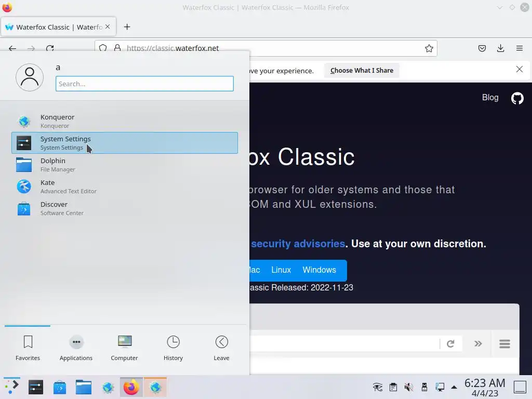The height and width of the screenshot is (399, 532).
Task: Open the Firefox downloads panel
Action: tap(500, 48)
